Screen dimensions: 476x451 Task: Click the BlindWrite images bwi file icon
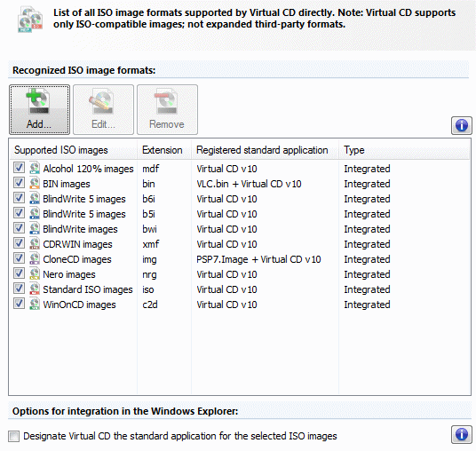pyautogui.click(x=35, y=228)
